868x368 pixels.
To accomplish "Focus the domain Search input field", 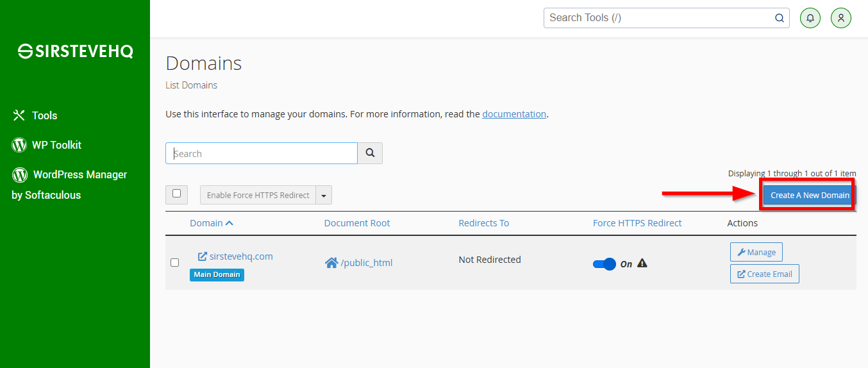I will tap(262, 153).
